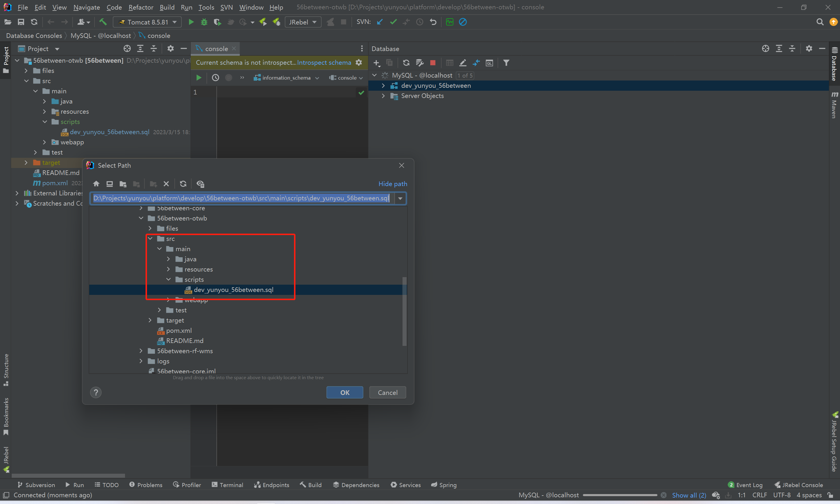Open the Database tool window stripe

[x=834, y=64]
